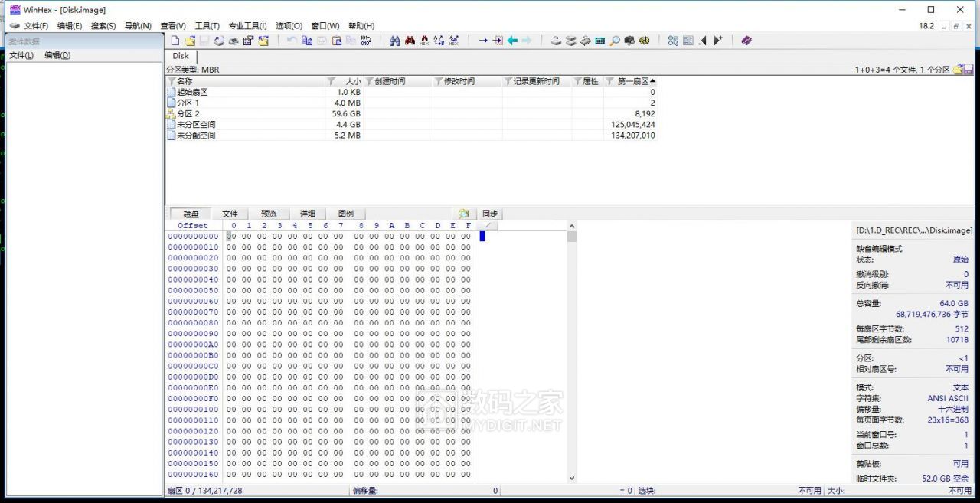980x503 pixels.
Task: Click the New file toolbar icon
Action: point(175,41)
